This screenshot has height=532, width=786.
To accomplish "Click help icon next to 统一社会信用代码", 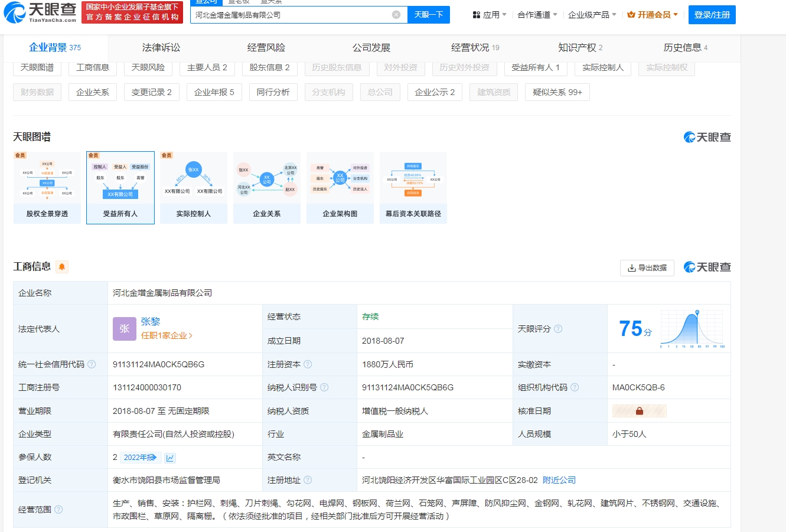I will [92, 364].
